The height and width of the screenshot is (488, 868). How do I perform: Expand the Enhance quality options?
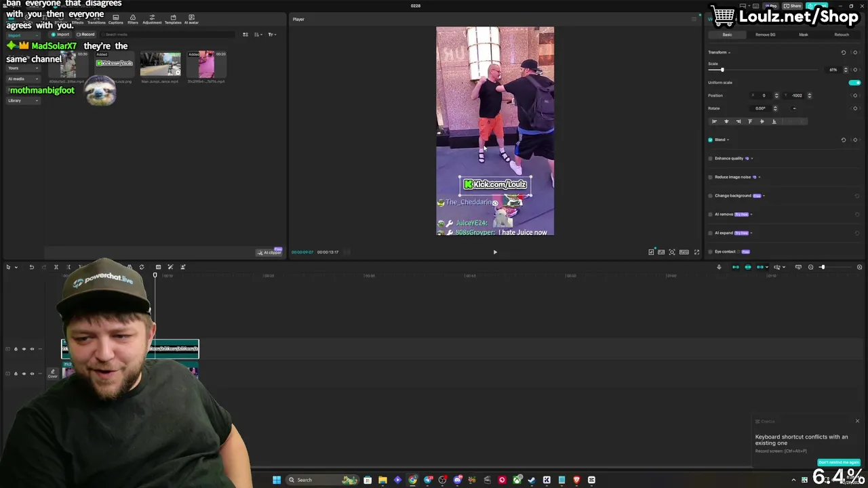(x=752, y=159)
